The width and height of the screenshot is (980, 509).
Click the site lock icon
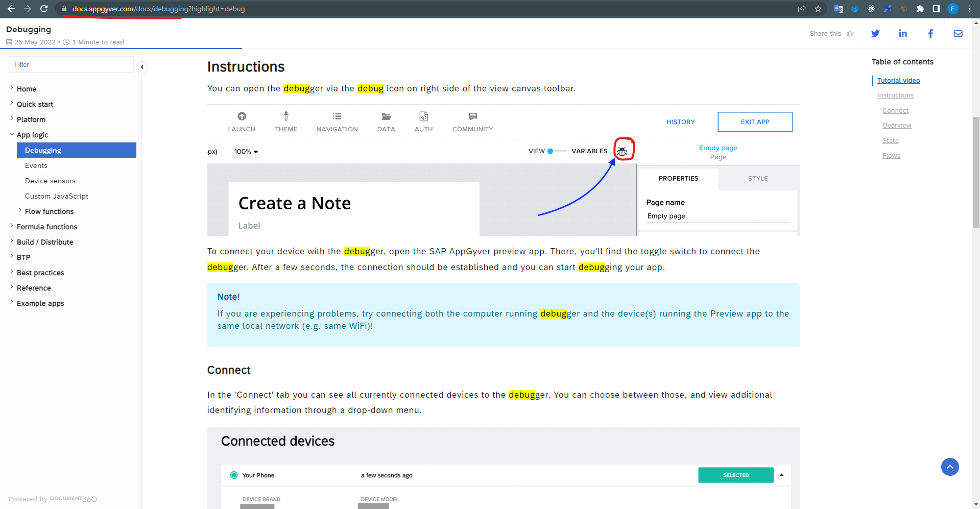tap(64, 9)
